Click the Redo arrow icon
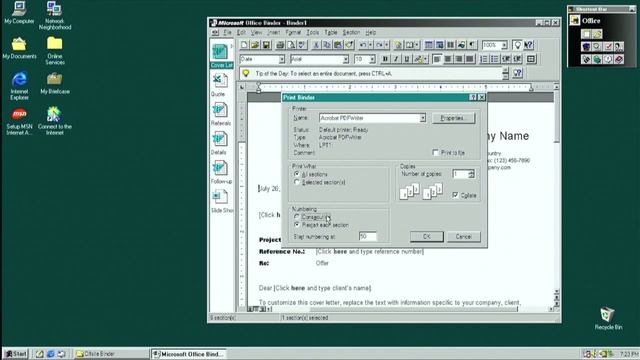640x360 pixels. click(379, 45)
